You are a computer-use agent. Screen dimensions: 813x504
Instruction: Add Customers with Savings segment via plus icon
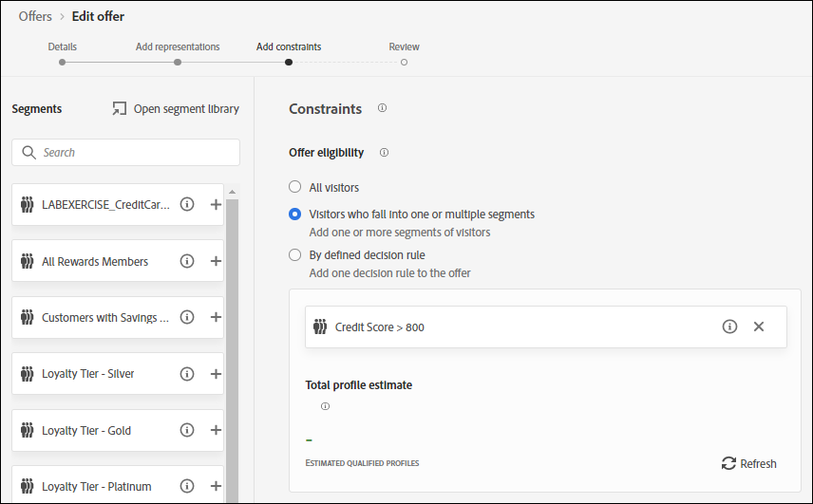[216, 317]
